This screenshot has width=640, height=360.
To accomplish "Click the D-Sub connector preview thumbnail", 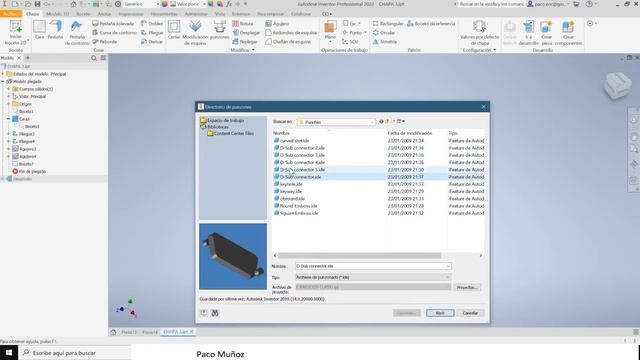I will click(x=233, y=256).
